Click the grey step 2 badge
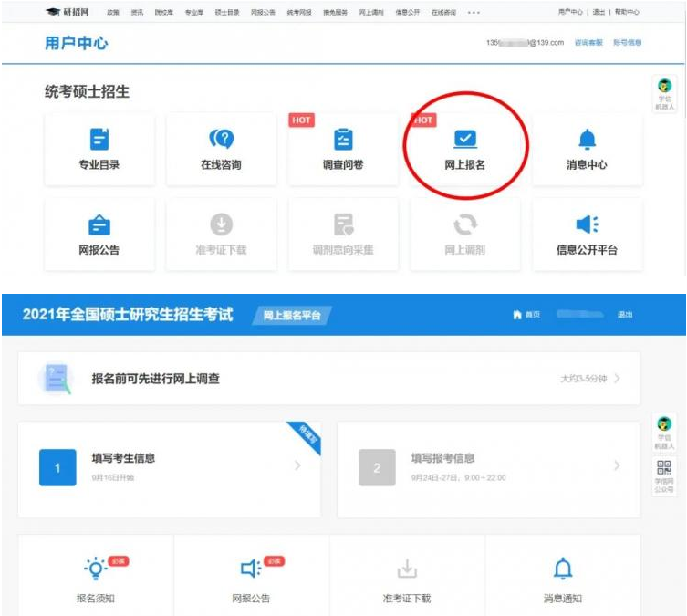The image size is (687, 616). (377, 467)
